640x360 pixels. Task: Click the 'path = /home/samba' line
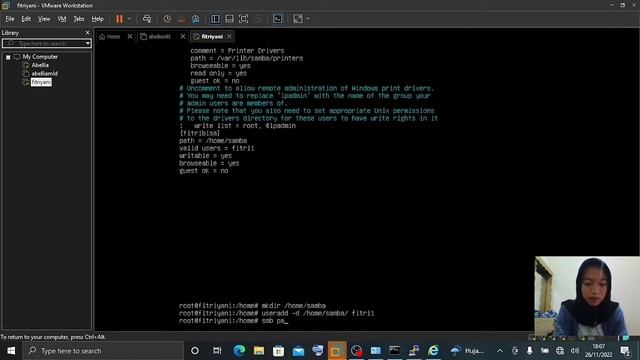tap(213, 141)
